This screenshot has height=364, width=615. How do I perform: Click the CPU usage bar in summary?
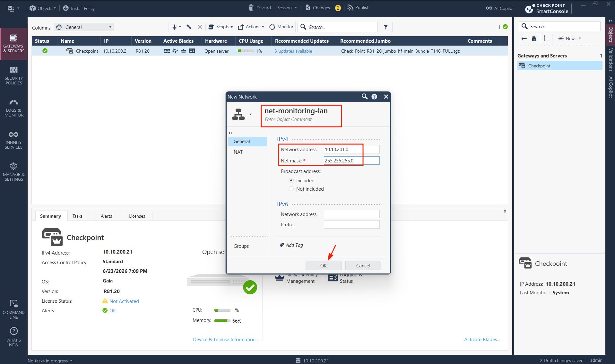222,310
